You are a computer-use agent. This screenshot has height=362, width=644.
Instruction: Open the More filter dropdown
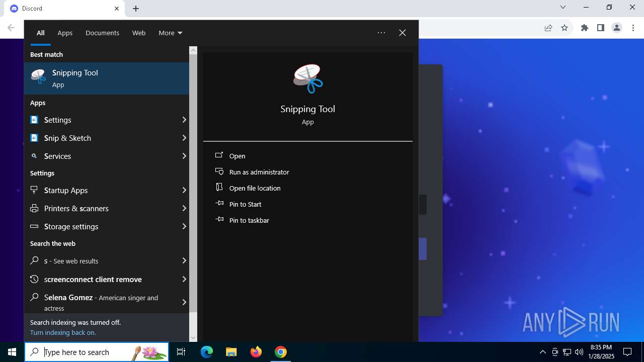171,33
